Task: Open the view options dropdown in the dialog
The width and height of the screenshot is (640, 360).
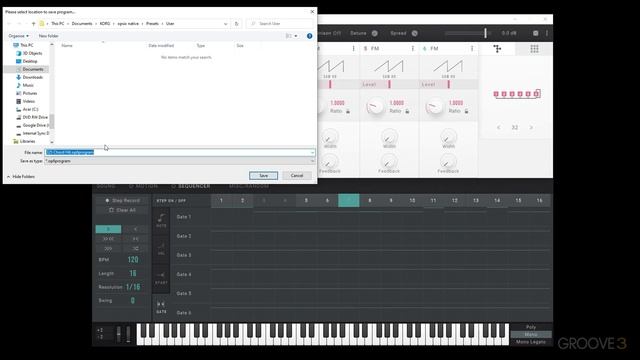Action: 296,36
